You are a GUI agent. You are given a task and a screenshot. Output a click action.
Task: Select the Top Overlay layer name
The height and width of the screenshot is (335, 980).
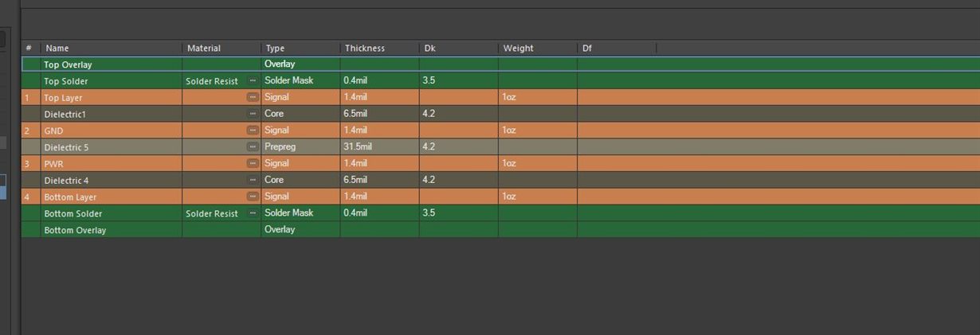coord(68,64)
